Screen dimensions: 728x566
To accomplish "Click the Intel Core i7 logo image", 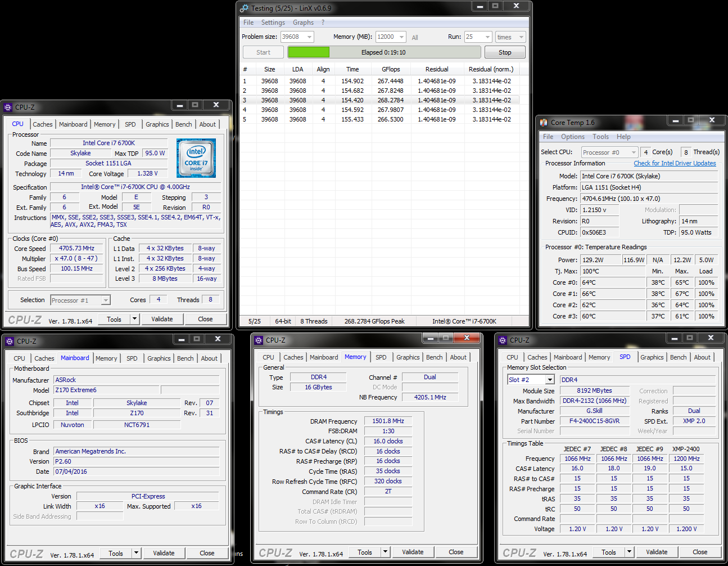I will (196, 158).
